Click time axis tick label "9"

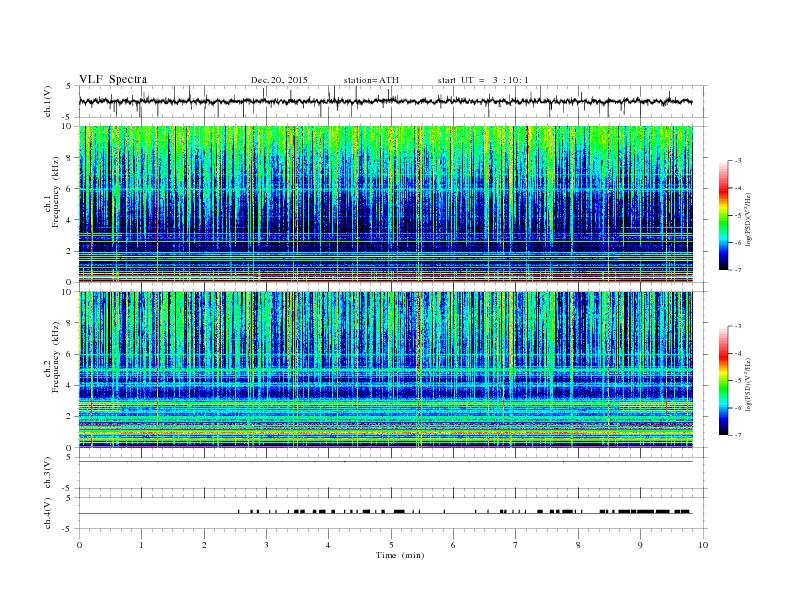(x=640, y=545)
